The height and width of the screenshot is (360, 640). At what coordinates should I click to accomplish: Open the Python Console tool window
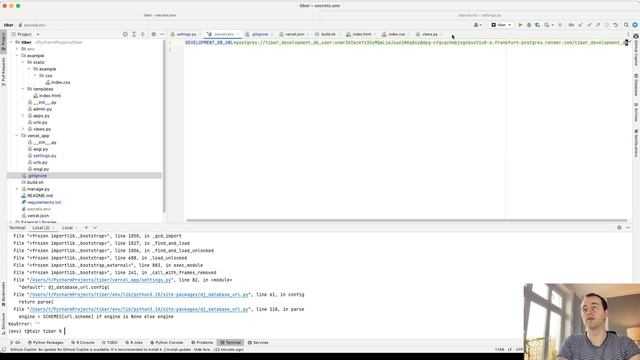coord(167,342)
